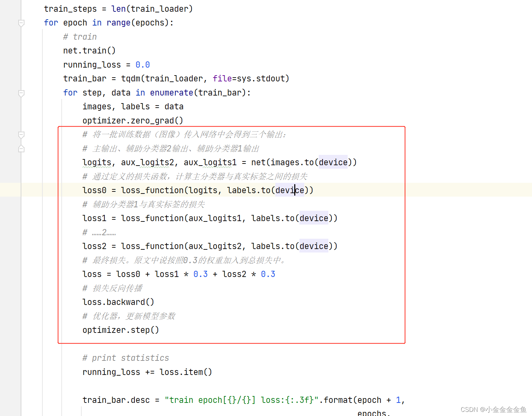Image resolution: width=532 pixels, height=416 pixels.
Task: Place cursor on 'net.train()' line
Action: [x=89, y=51]
